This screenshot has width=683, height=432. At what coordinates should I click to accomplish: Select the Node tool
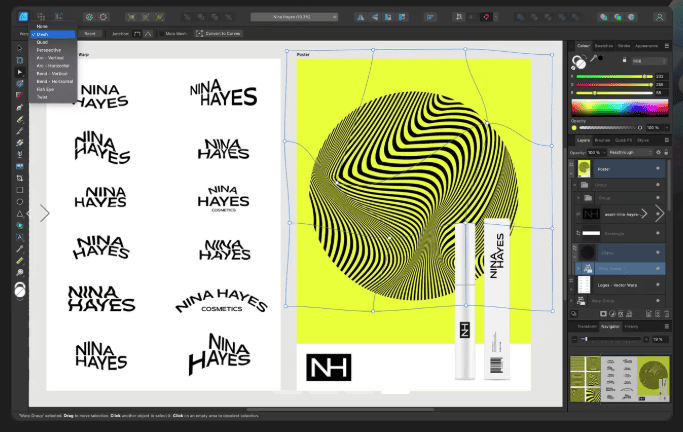tap(20, 72)
